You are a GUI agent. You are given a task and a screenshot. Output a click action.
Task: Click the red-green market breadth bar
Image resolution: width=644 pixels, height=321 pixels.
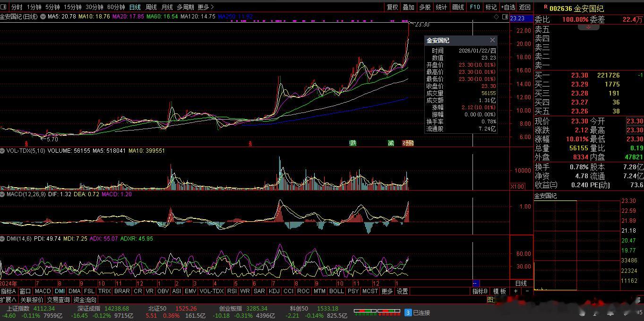click(378, 312)
